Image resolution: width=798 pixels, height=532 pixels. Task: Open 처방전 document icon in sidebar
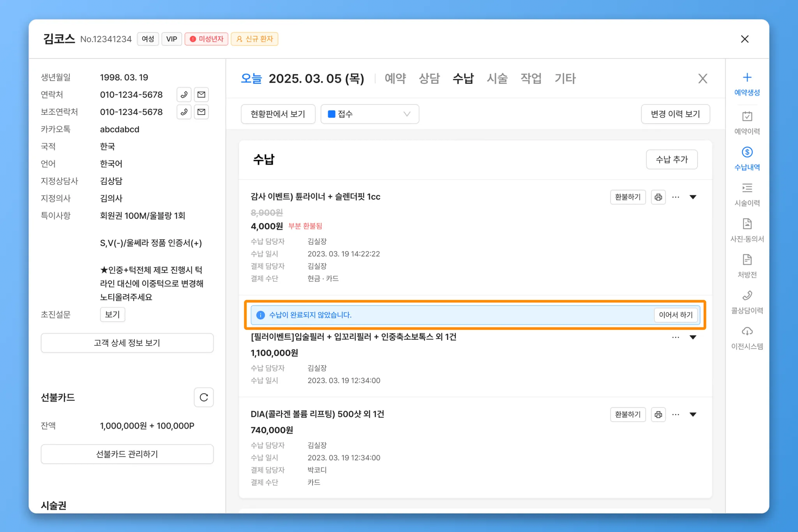(x=747, y=260)
